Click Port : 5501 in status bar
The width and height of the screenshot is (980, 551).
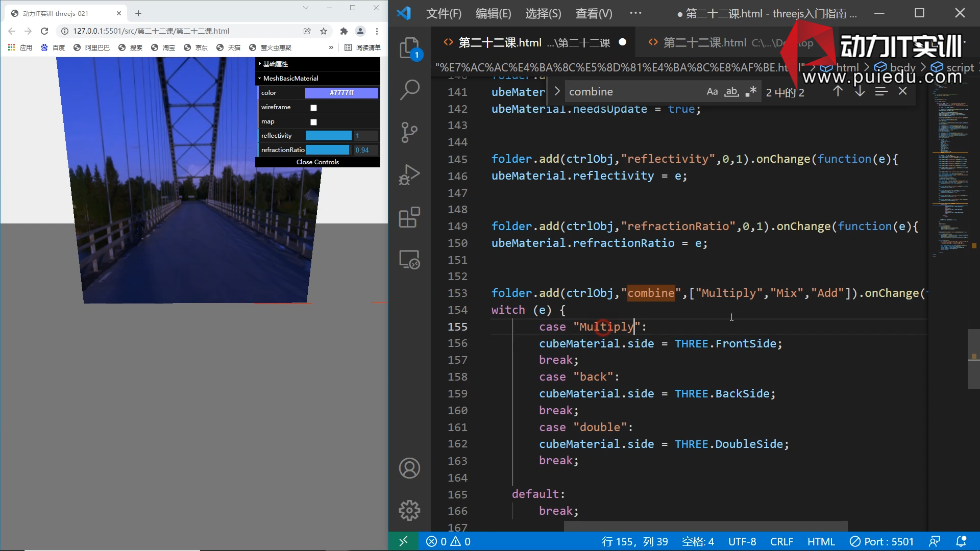[881, 541]
